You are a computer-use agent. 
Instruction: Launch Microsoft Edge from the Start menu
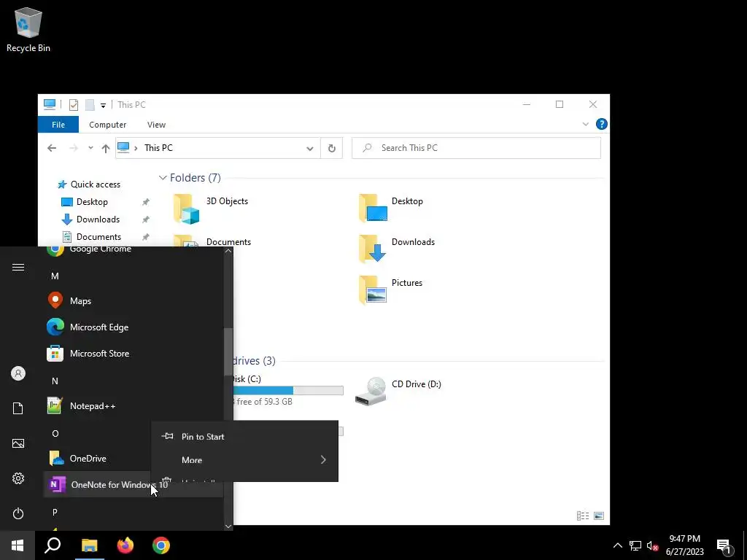(133, 327)
